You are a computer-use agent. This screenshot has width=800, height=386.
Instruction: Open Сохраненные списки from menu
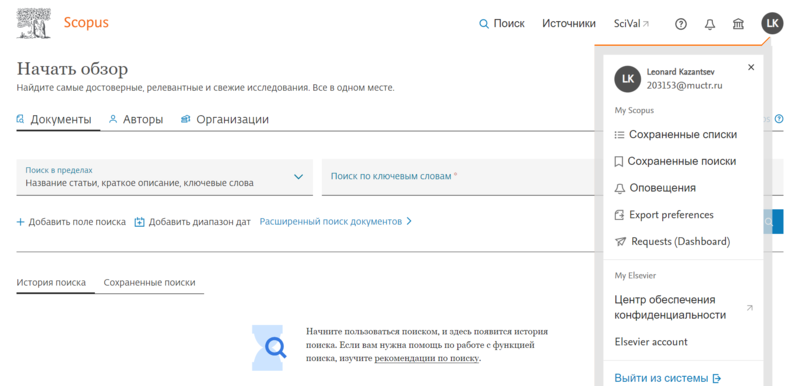click(677, 135)
